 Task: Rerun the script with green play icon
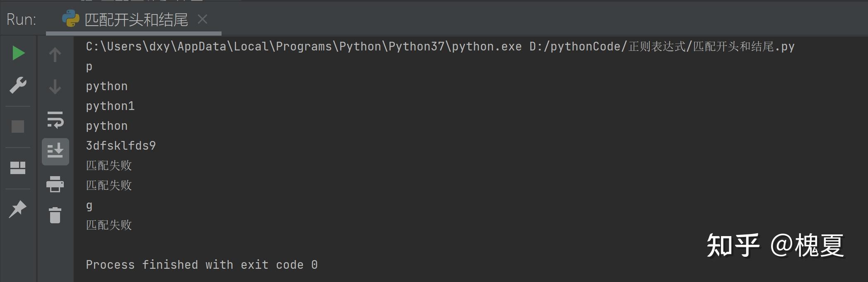tap(18, 53)
